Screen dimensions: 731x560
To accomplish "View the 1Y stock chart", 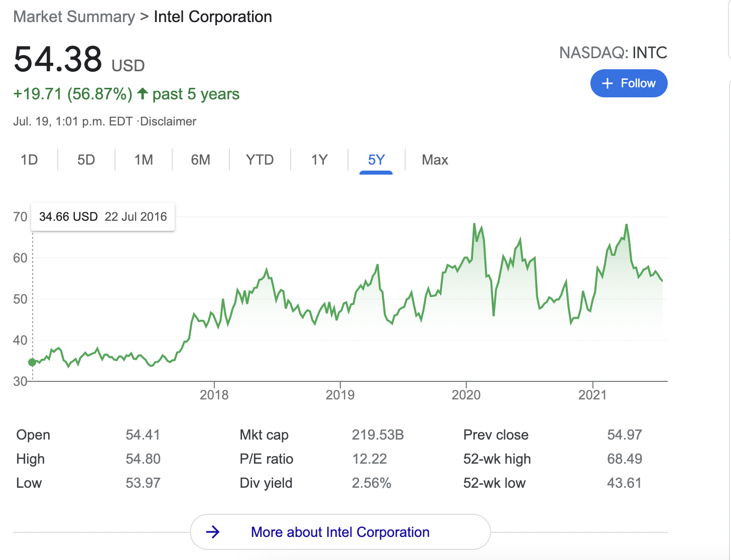I will tap(319, 160).
